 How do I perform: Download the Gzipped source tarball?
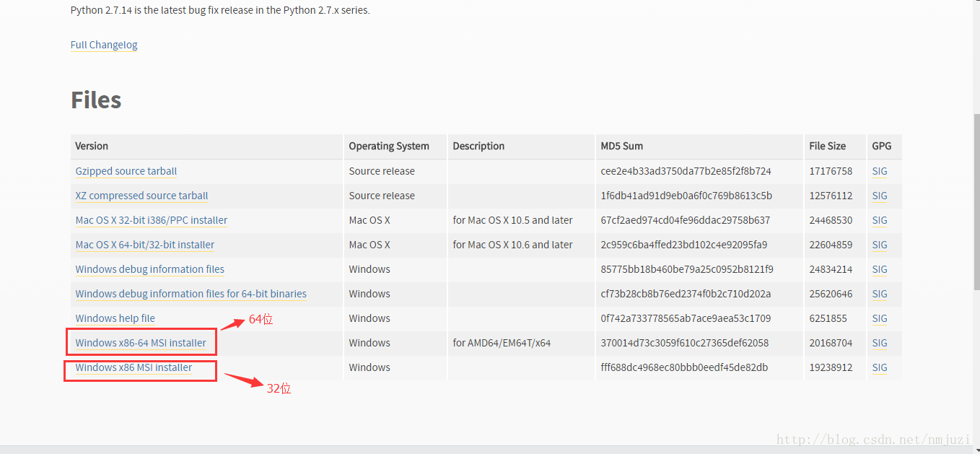point(126,171)
